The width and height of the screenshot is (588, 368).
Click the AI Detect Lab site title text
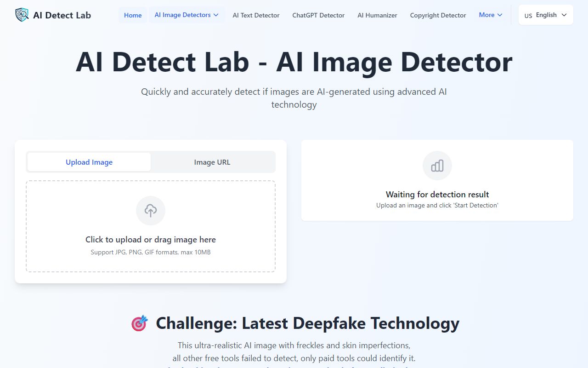[62, 15]
